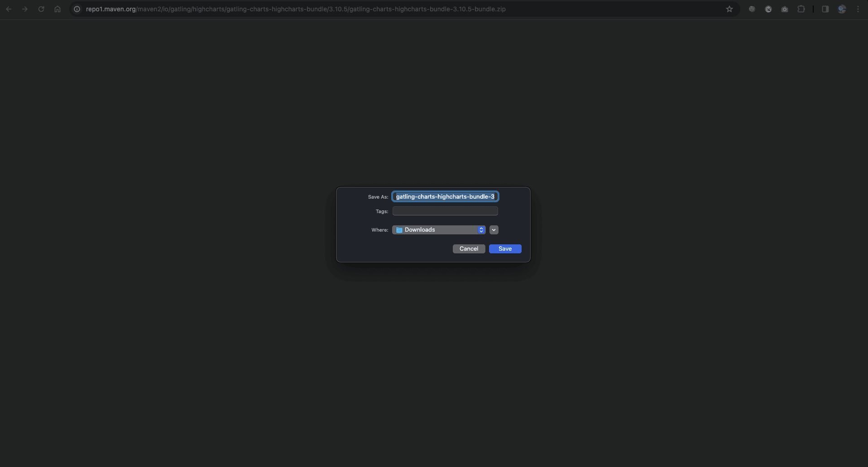Open the browser home page

point(58,9)
